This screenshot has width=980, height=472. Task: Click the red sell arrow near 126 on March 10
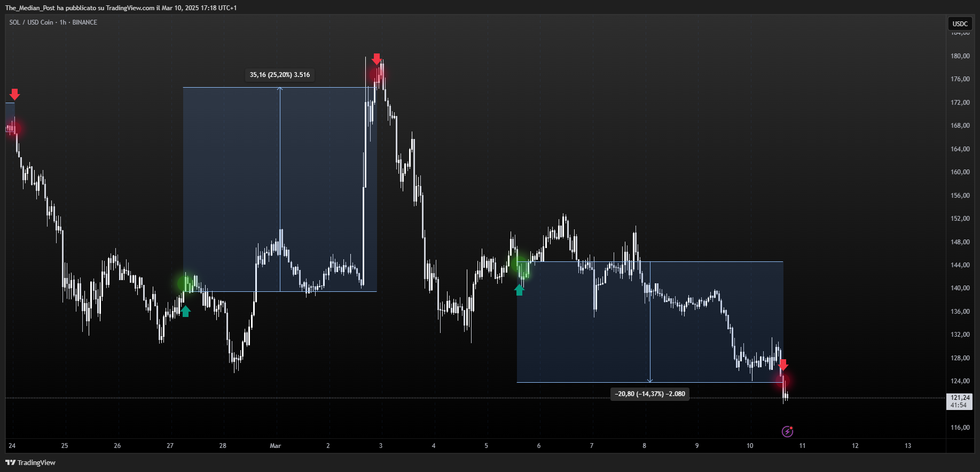tap(783, 365)
